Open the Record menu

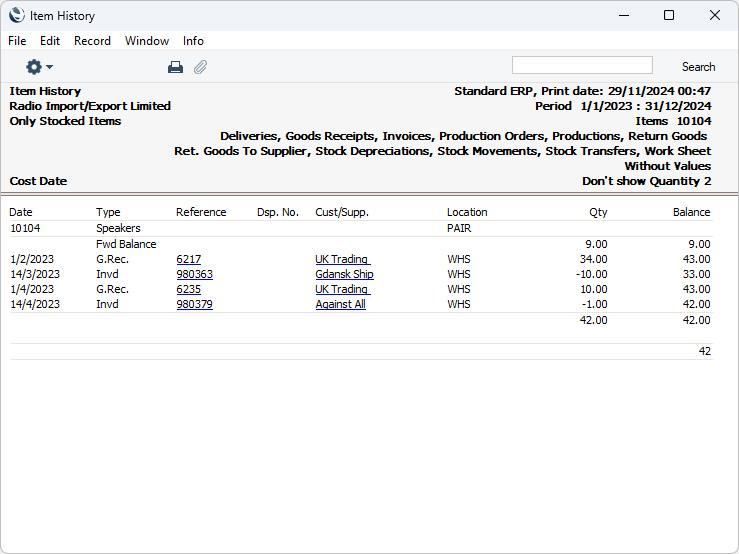92,41
